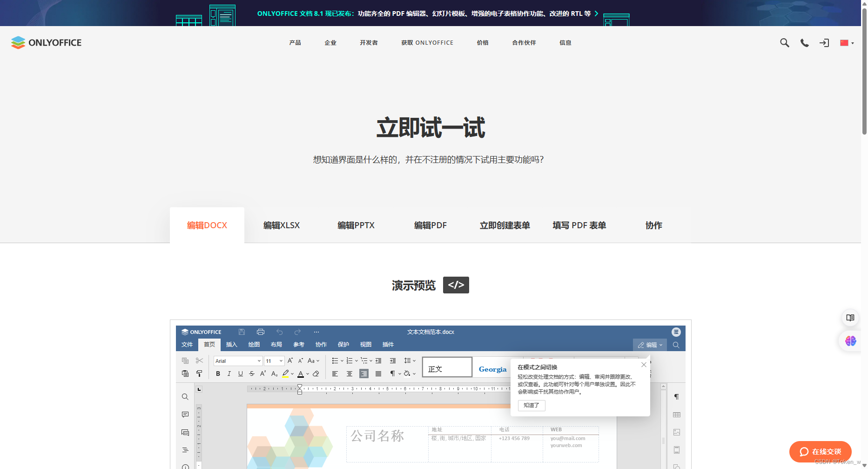The height and width of the screenshot is (469, 868).
Task: Open the 产品 navigation menu
Action: tap(295, 42)
